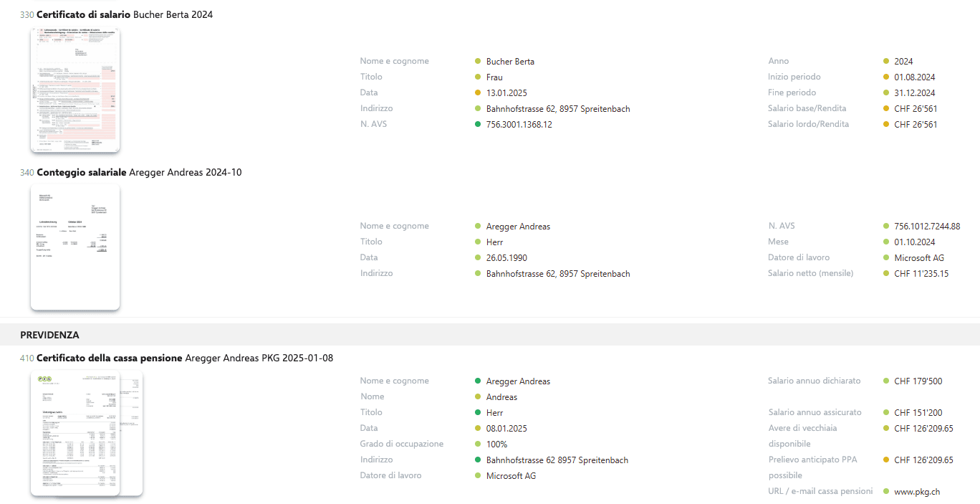Image resolution: width=980 pixels, height=504 pixels.
Task: Click the date value "08.01.2025"
Action: (506, 428)
